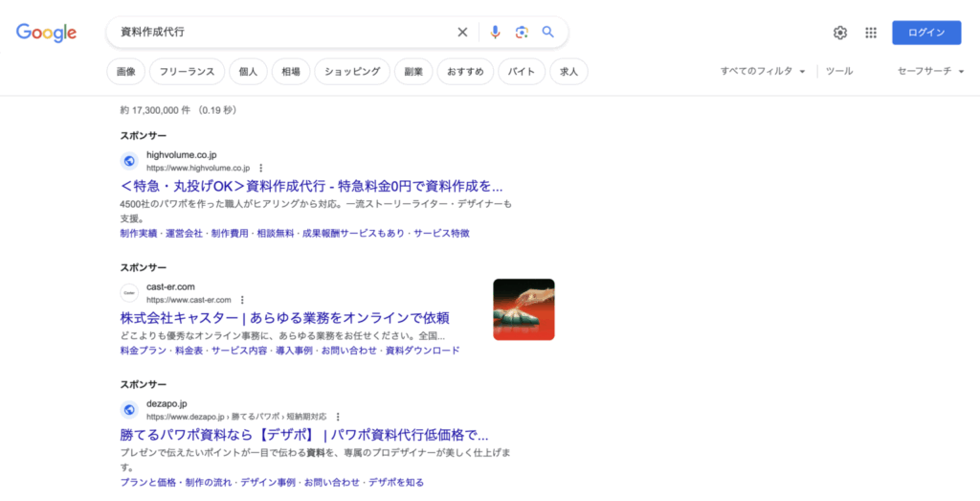Click the magnifying glass search icon
The image size is (980, 501).
pos(548,33)
